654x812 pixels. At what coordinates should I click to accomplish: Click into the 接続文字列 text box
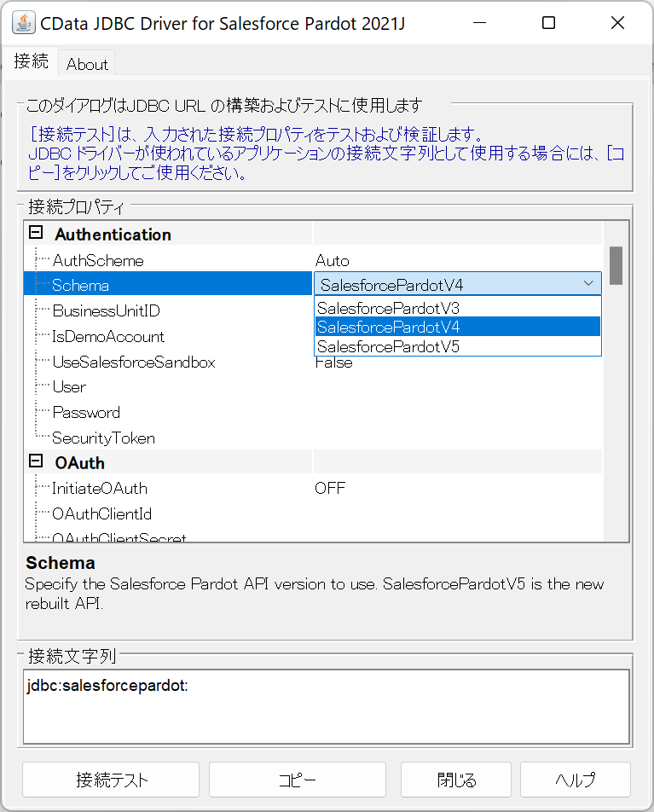coord(326,706)
